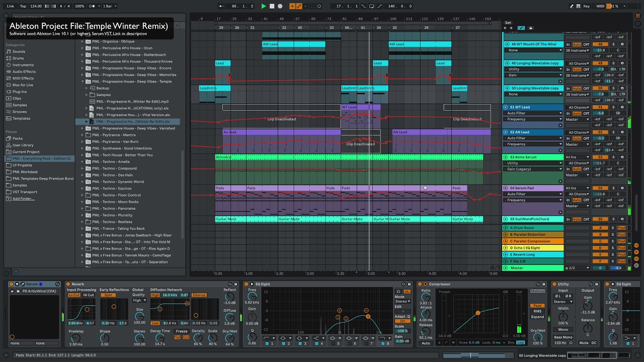Select Plug-Ins in browser categories
Viewport: 644px width, 362px height.
pyautogui.click(x=20, y=92)
